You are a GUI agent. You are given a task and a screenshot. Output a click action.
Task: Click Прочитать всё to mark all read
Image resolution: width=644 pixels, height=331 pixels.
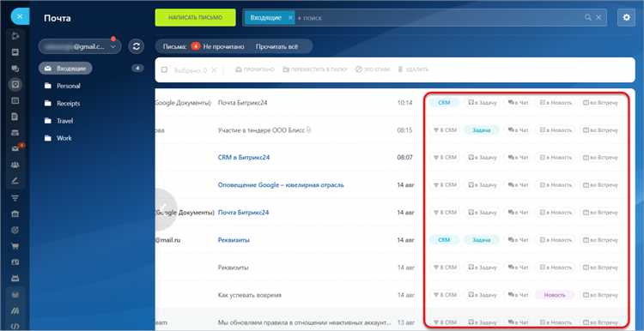pos(276,47)
